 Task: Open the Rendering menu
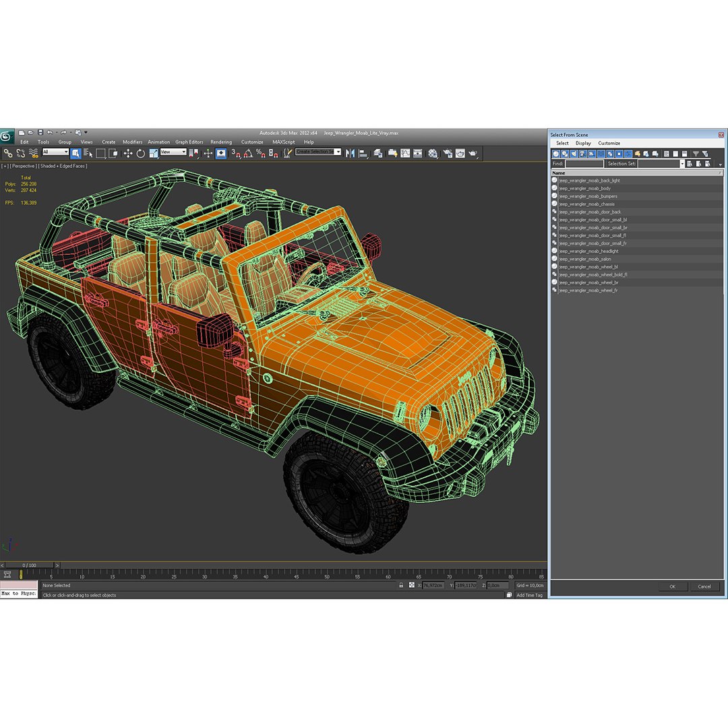click(x=221, y=142)
